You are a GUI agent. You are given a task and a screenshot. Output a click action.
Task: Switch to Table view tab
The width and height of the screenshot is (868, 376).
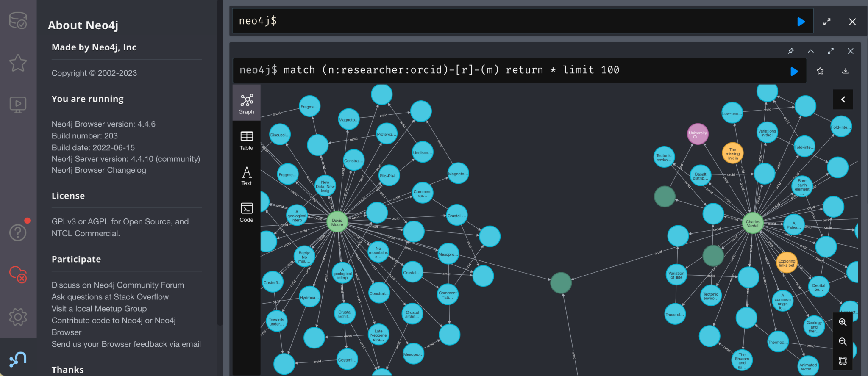point(246,141)
